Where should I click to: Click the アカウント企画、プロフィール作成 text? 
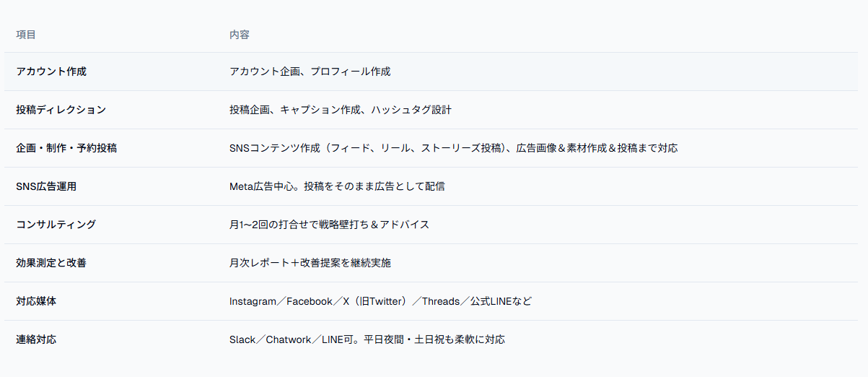(x=310, y=71)
